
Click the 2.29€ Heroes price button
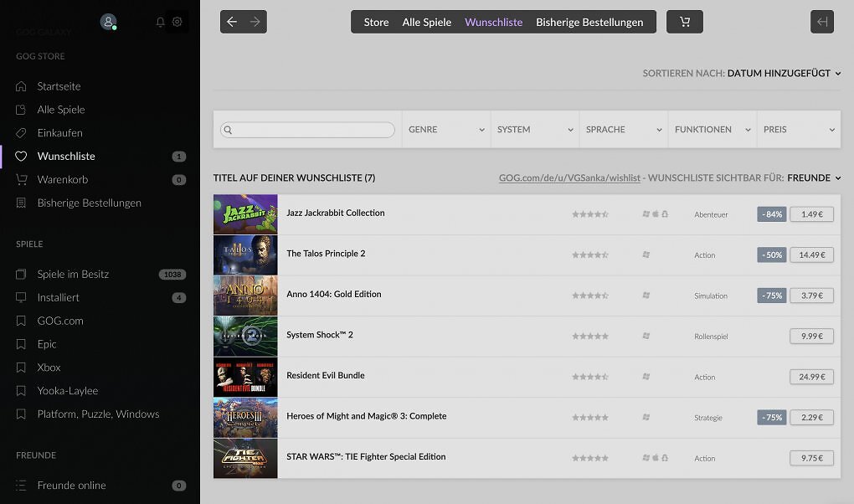click(811, 418)
